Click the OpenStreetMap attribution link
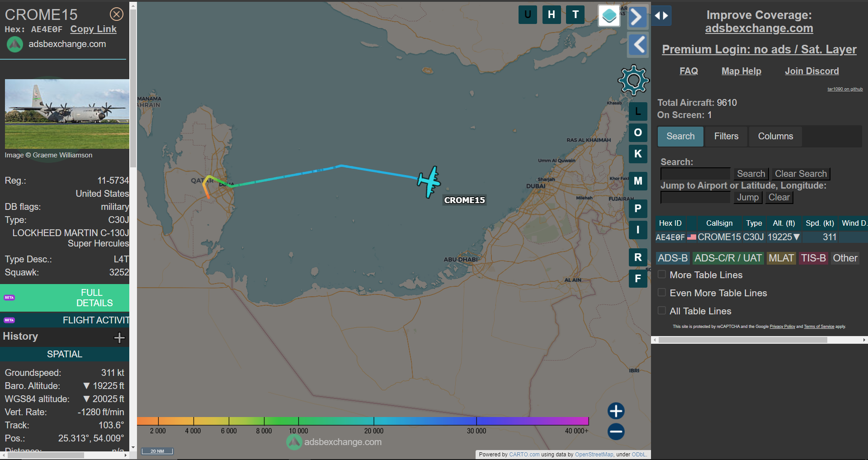Viewport: 868px width, 460px height. pos(594,455)
